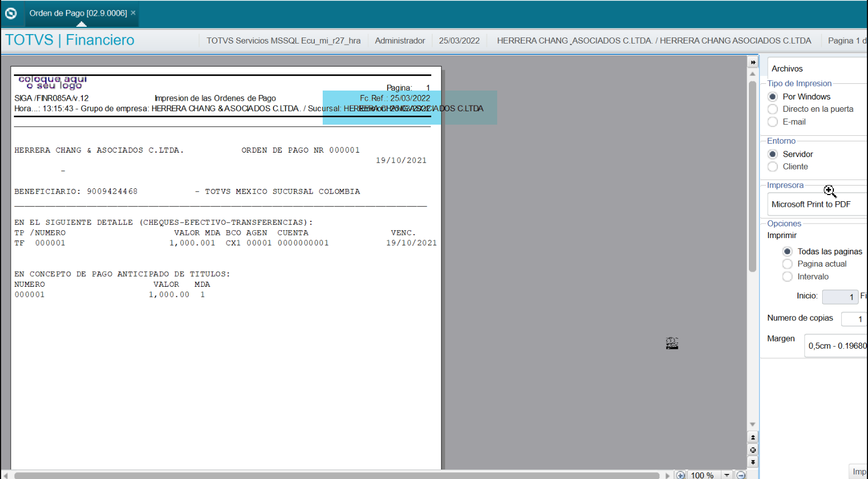Image resolution: width=868 pixels, height=479 pixels.
Task: Select Todas las paginas print range
Action: click(x=787, y=252)
